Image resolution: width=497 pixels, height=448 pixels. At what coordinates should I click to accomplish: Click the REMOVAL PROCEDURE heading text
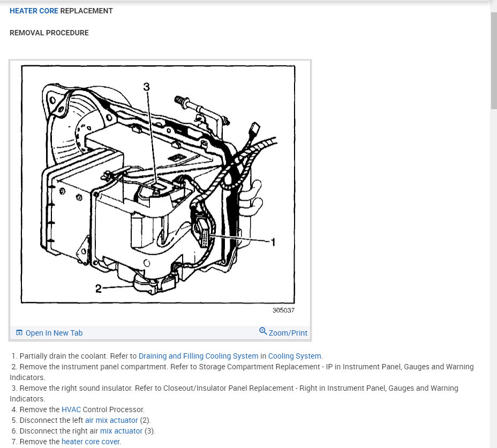point(49,33)
